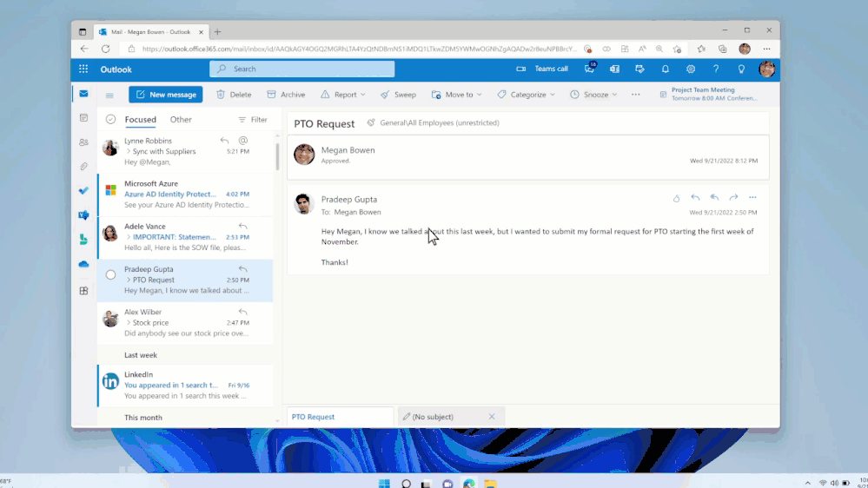Forward Pradeep Gupta's message
Viewport: 868px width, 488px height.
(x=733, y=197)
